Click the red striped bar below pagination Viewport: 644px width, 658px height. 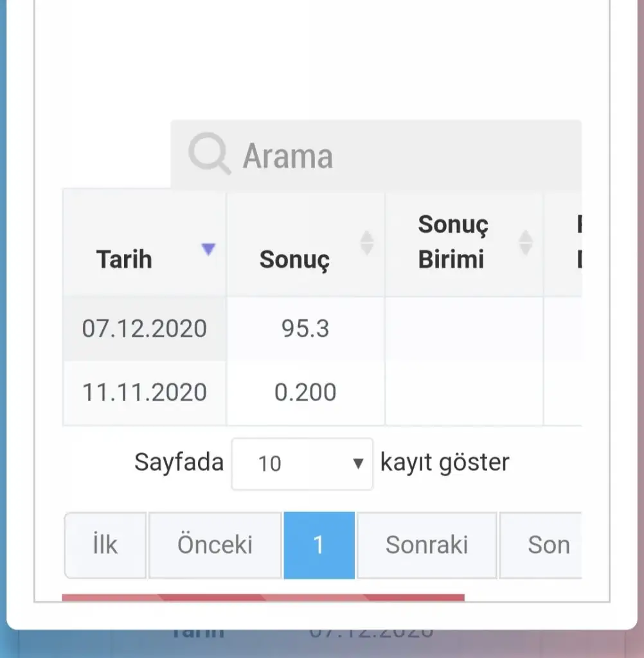[x=263, y=598]
